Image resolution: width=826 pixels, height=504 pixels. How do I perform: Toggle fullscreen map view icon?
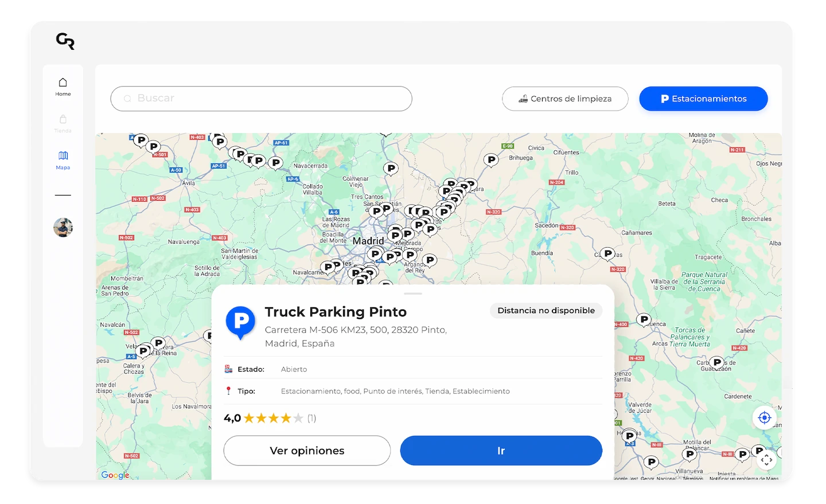point(766,460)
